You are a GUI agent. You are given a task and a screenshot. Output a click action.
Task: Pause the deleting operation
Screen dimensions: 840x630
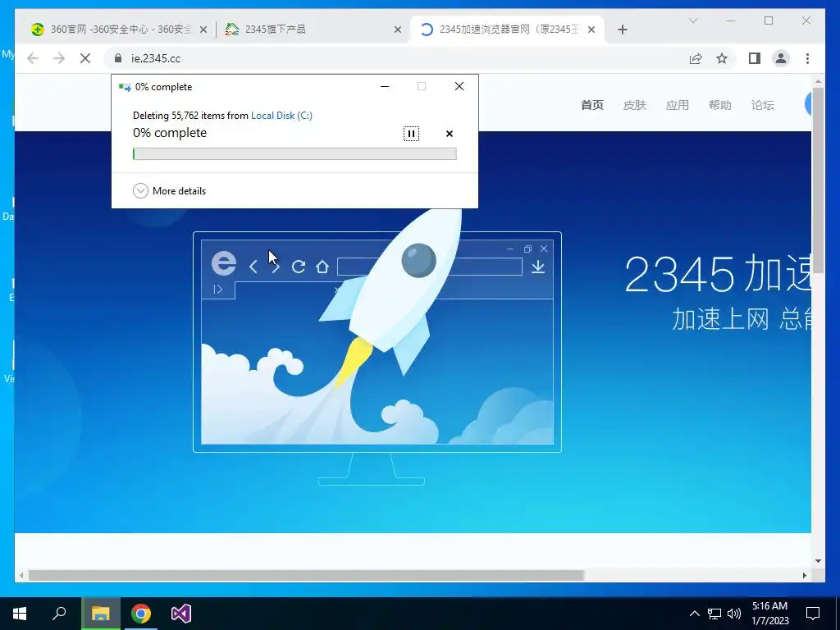pos(411,134)
